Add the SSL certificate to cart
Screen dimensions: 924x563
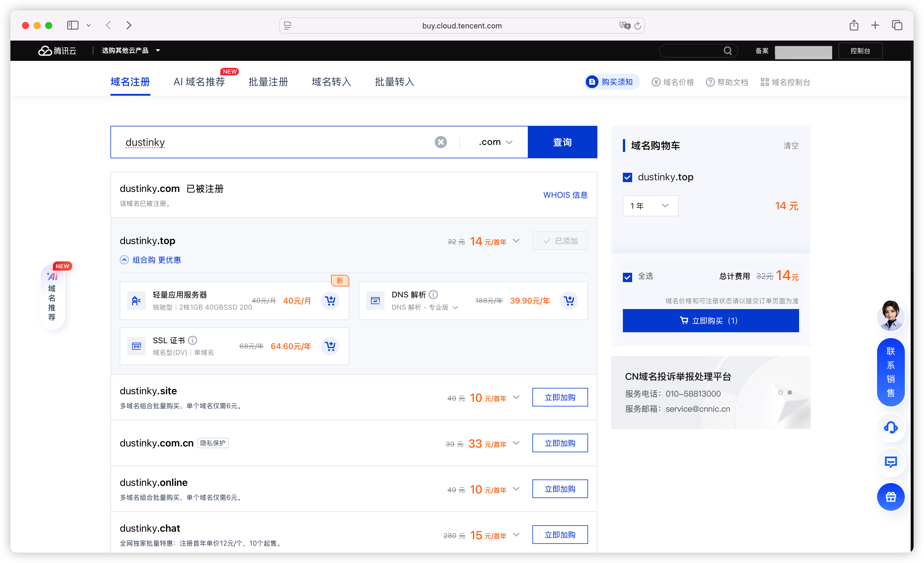click(x=330, y=346)
